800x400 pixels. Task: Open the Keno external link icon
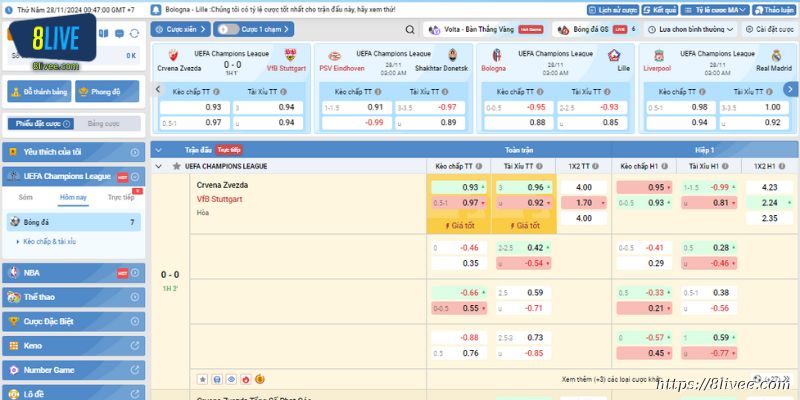[134, 346]
